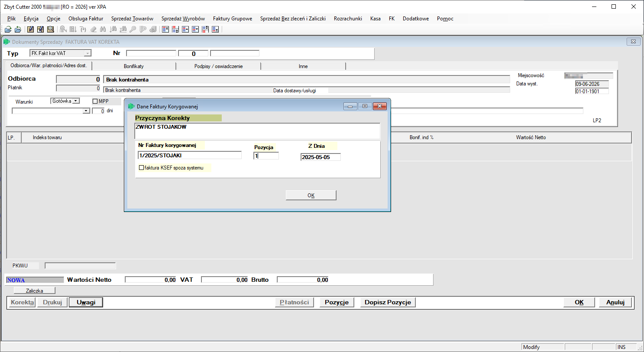The height and width of the screenshot is (352, 644).
Task: Click the plain binoculars find icon
Action: point(103,29)
